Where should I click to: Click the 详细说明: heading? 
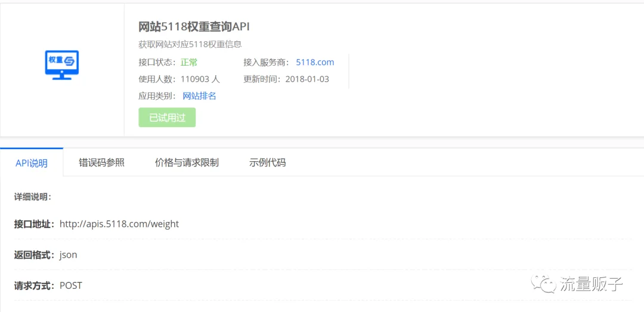point(32,197)
